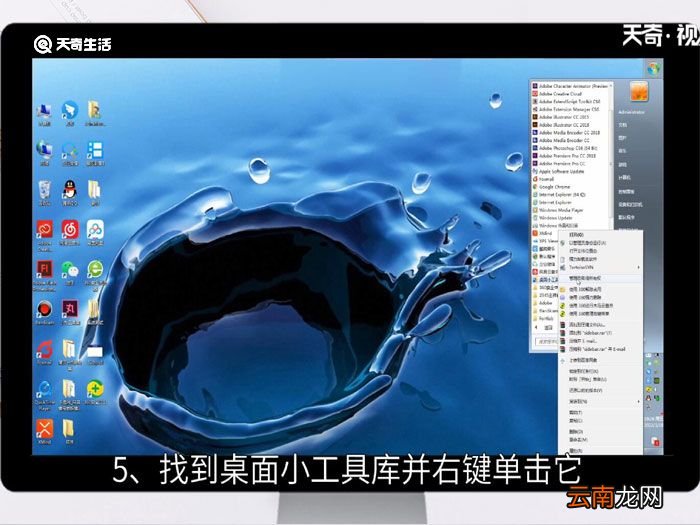Choose Compress to "sidebar.rar" and E-mail

(x=600, y=350)
